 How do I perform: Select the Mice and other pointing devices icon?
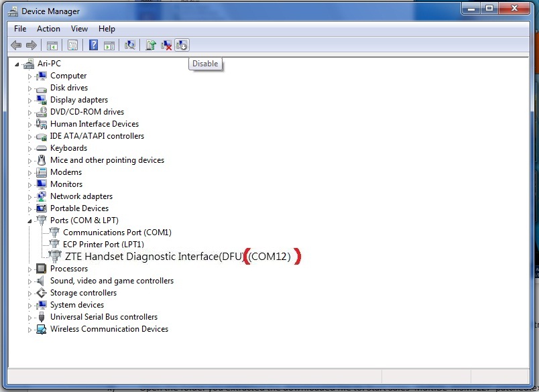pyautogui.click(x=42, y=160)
